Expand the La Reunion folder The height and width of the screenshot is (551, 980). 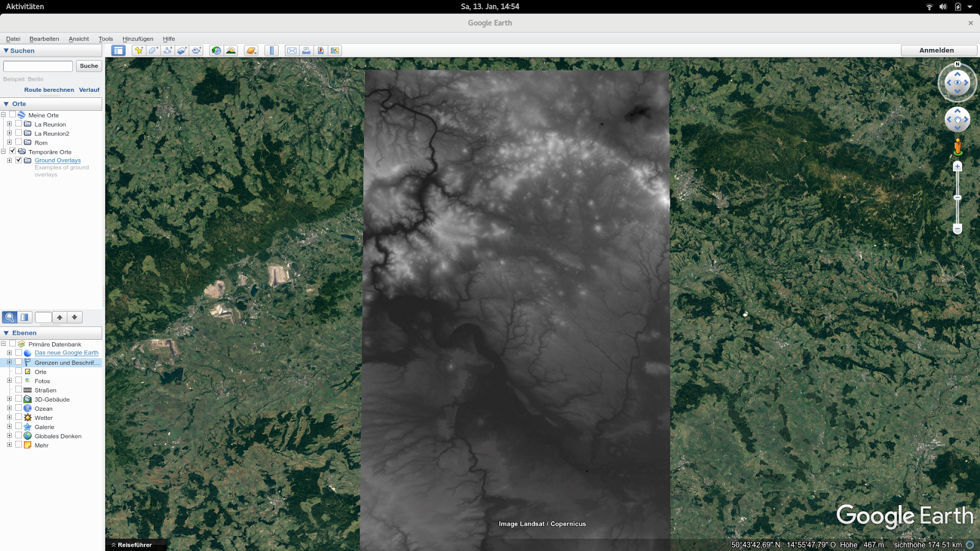click(9, 124)
